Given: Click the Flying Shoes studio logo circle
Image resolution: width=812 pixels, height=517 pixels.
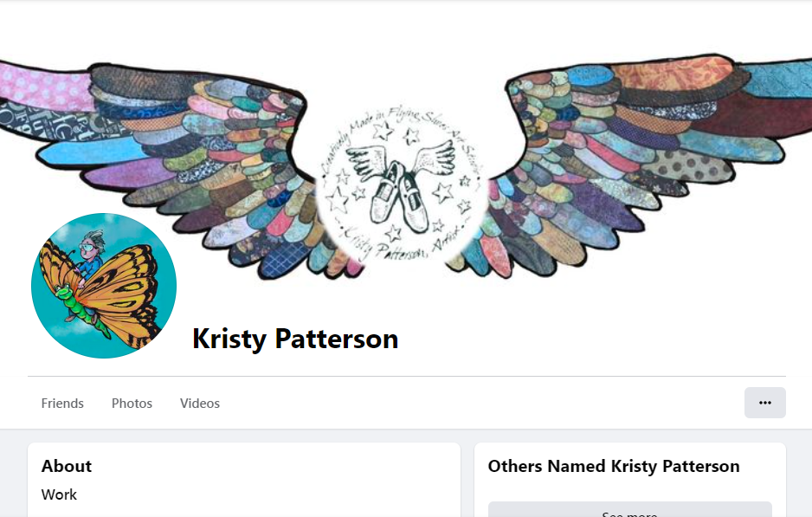Looking at the screenshot, I should tap(402, 184).
